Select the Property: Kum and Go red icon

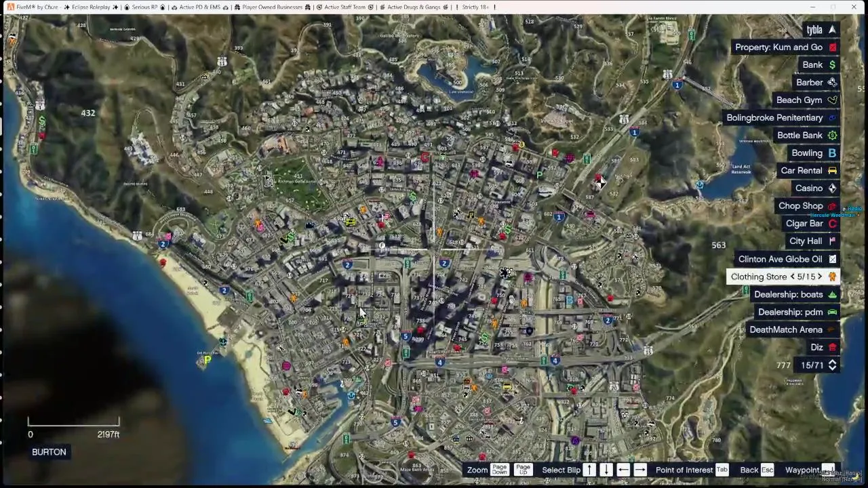pos(832,47)
